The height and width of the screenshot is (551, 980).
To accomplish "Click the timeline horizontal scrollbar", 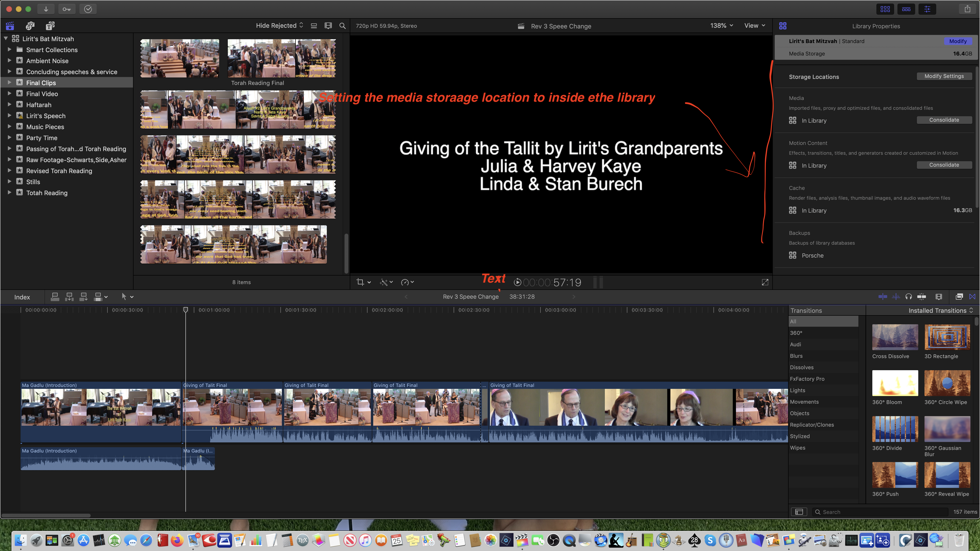I will (46, 516).
